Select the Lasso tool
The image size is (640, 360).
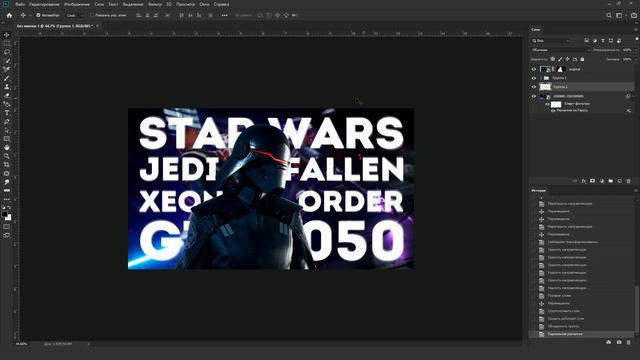click(7, 52)
